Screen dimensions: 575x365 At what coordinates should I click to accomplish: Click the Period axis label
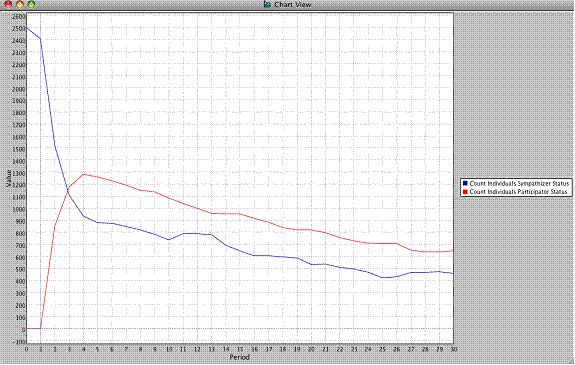(239, 357)
